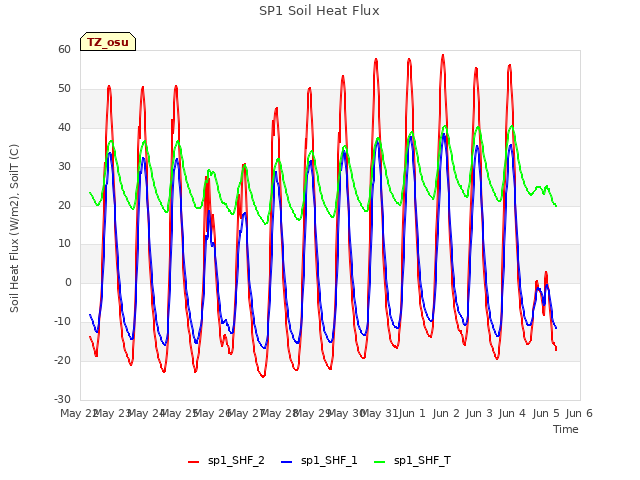Toggle sp1_SHF_1 legend entry
Image resolution: width=640 pixels, height=480 pixels.
pyautogui.click(x=319, y=461)
